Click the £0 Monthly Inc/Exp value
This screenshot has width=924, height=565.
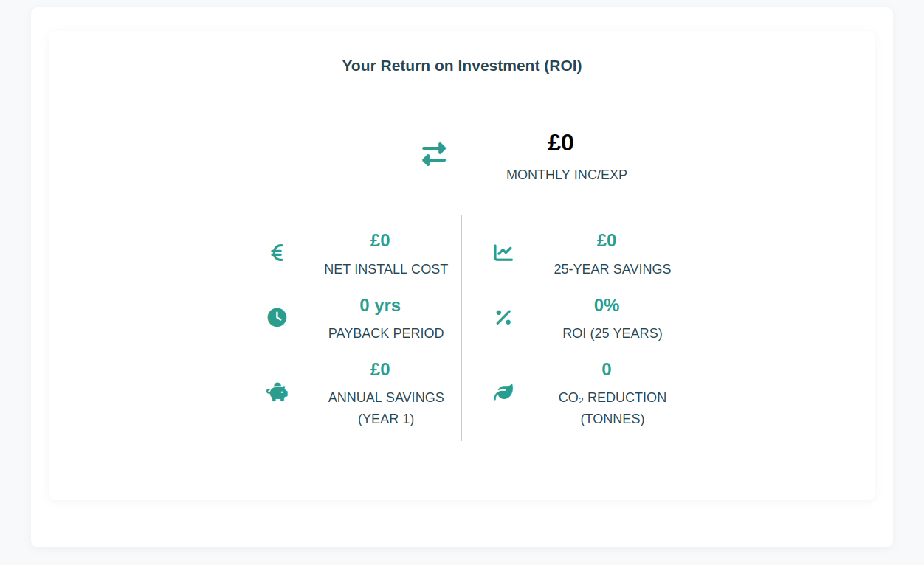[560, 142]
